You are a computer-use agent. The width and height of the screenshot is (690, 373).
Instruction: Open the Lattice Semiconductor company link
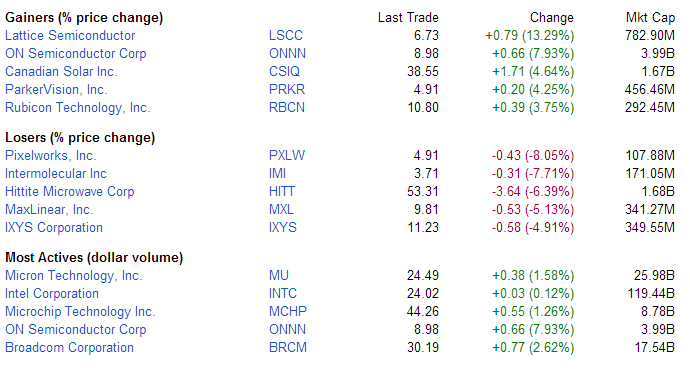click(70, 35)
